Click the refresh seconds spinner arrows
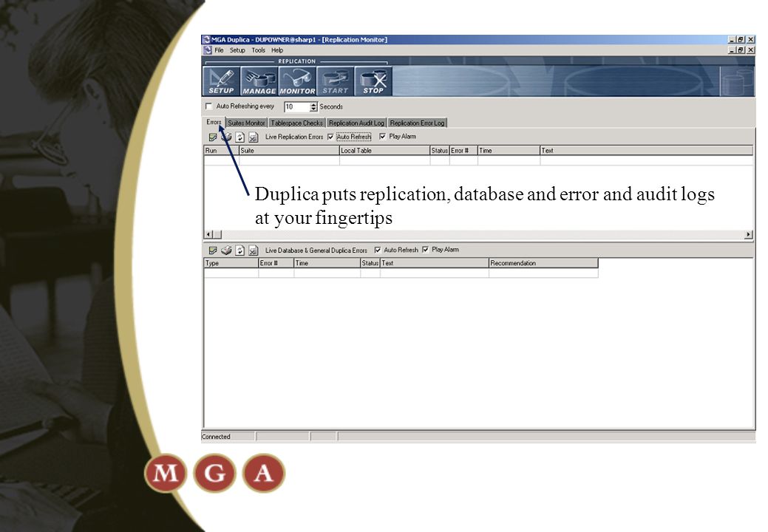This screenshot has width=768, height=532. pos(313,106)
